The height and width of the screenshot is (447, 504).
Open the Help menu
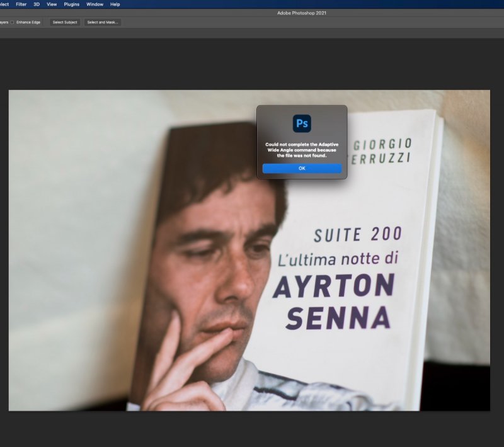(115, 4)
